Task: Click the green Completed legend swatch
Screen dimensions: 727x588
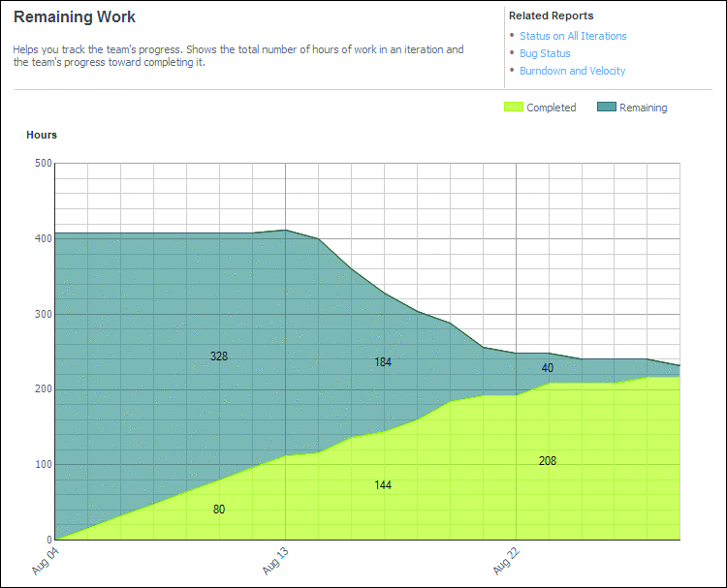Action: click(x=513, y=108)
